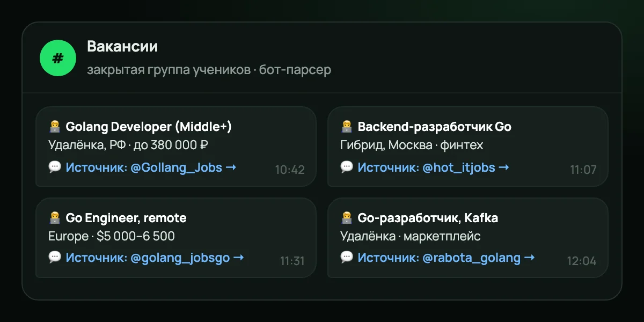
Task: Click the text Гибрид, Москва · финтех
Action: (x=412, y=145)
